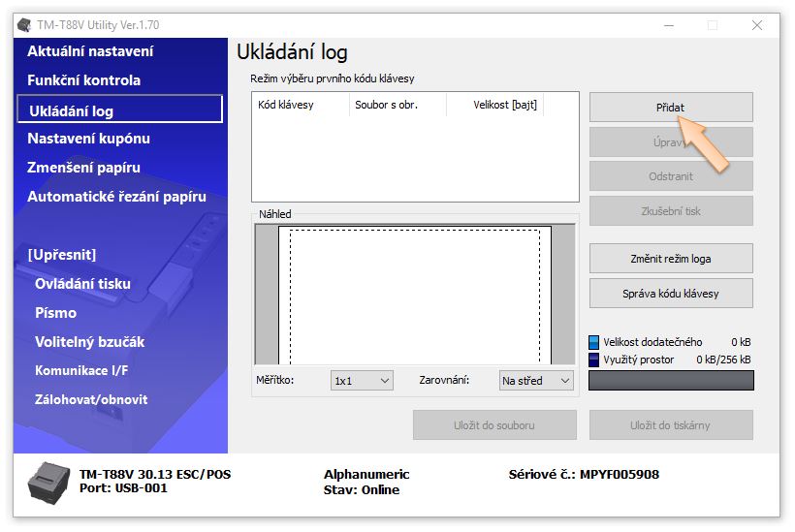Image resolution: width=795 pixels, height=532 pixels.
Task: Expand the Měřítko 1x1 dropdown
Action: 362,381
